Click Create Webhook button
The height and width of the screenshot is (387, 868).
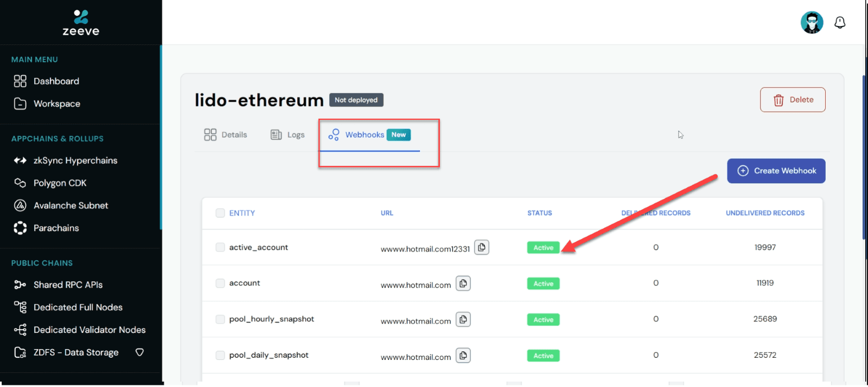[776, 171]
